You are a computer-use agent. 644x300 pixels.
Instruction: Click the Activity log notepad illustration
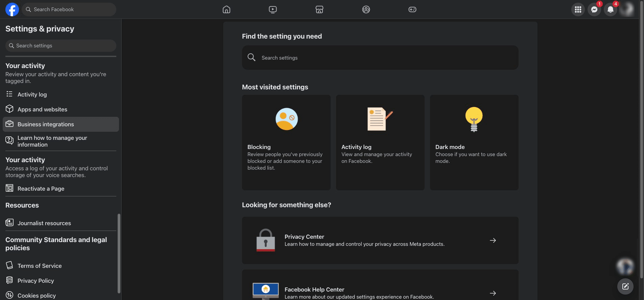coord(380,119)
